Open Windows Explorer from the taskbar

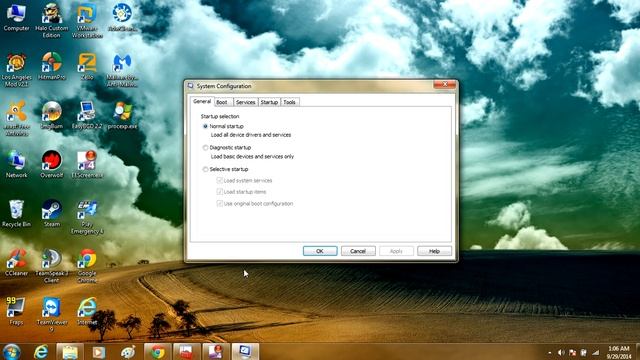(x=70, y=352)
